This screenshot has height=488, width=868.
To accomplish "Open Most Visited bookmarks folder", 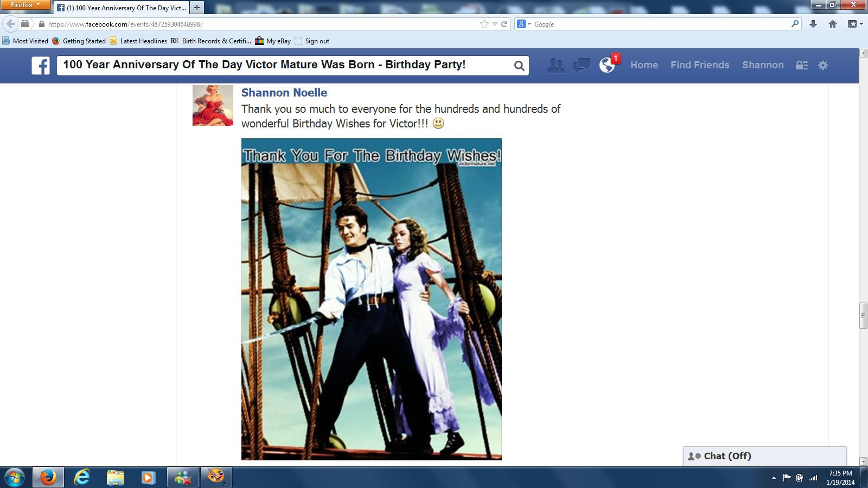I will tap(25, 41).
